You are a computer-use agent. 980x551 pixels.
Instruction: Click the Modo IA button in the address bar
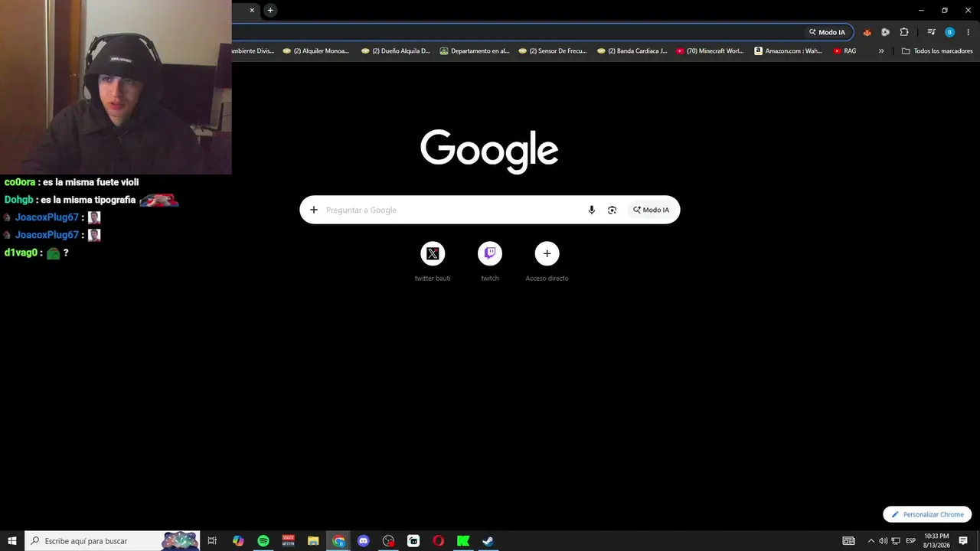(827, 32)
